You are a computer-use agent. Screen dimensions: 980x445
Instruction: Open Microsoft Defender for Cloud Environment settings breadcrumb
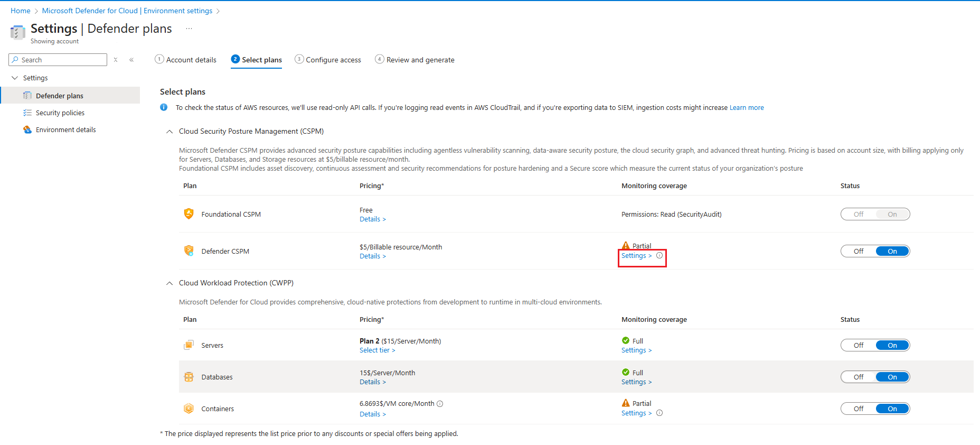[127, 11]
